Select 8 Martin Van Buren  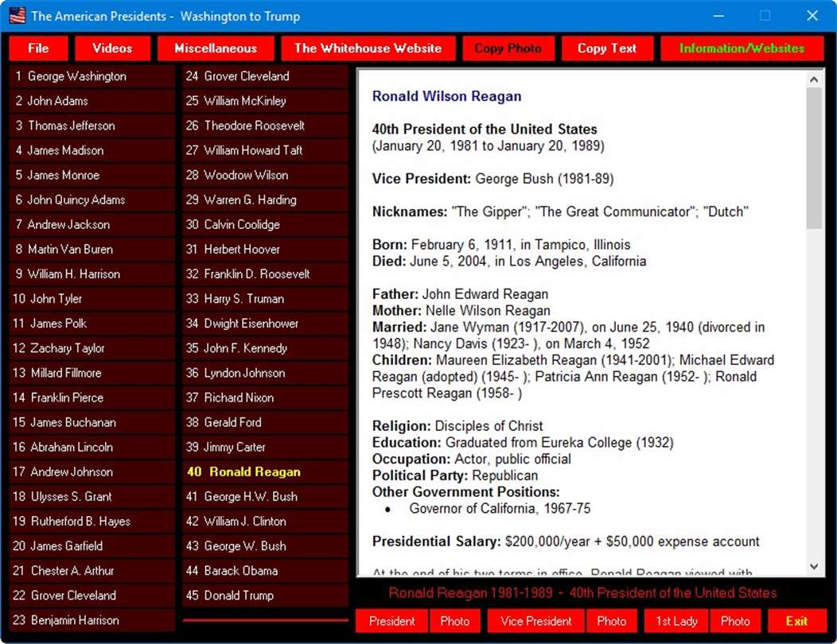(92, 249)
